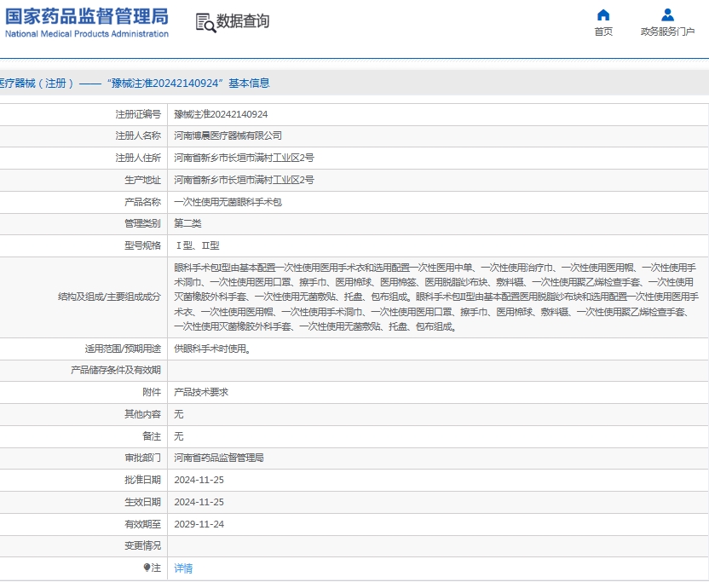Viewport: 709px width, 588px height.
Task: Click the 型号规格 label
Action: click(142, 245)
